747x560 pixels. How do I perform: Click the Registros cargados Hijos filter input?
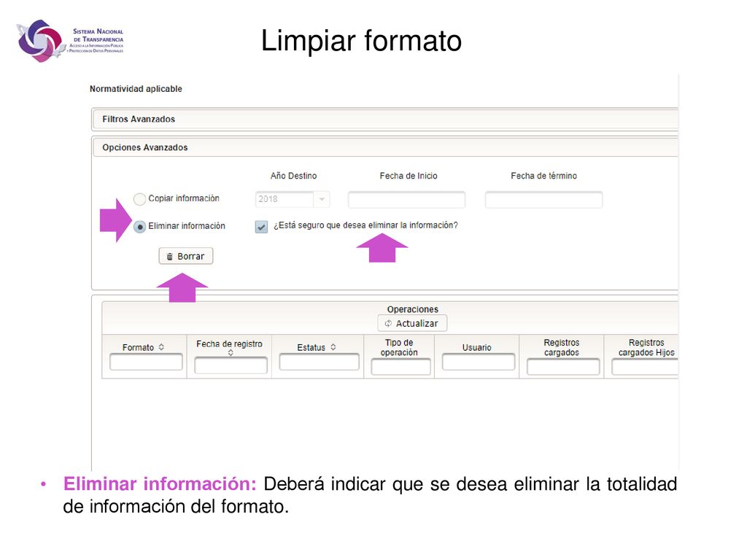[645, 367]
